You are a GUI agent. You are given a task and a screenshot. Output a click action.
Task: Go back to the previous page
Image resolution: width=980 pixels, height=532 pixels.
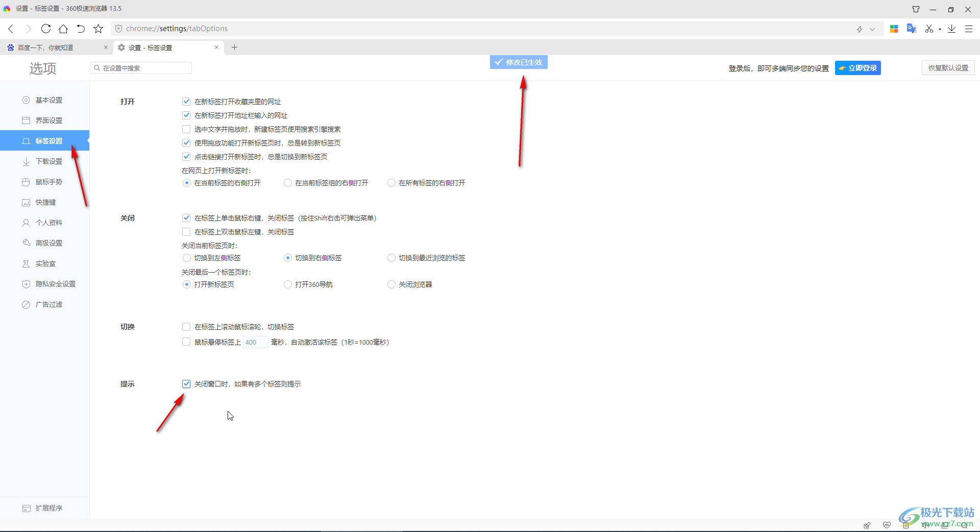click(11, 29)
